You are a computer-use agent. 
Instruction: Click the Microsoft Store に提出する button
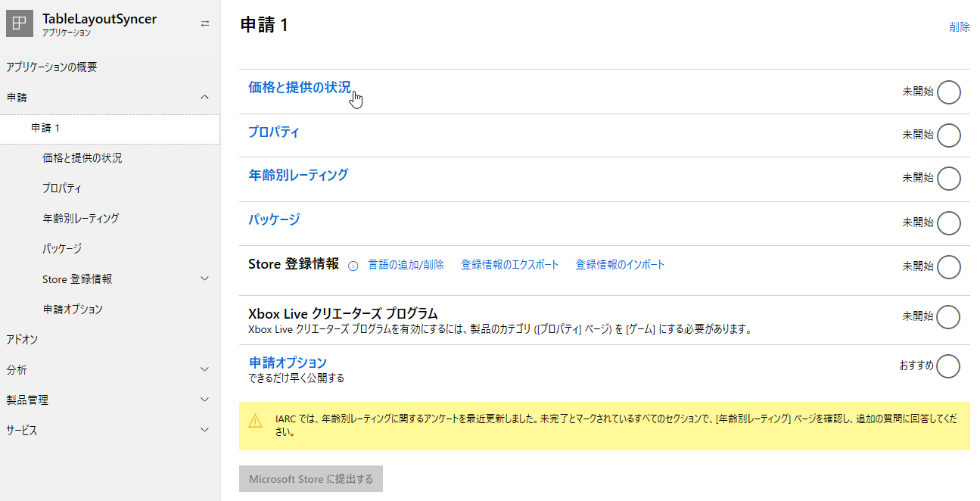pos(311,479)
